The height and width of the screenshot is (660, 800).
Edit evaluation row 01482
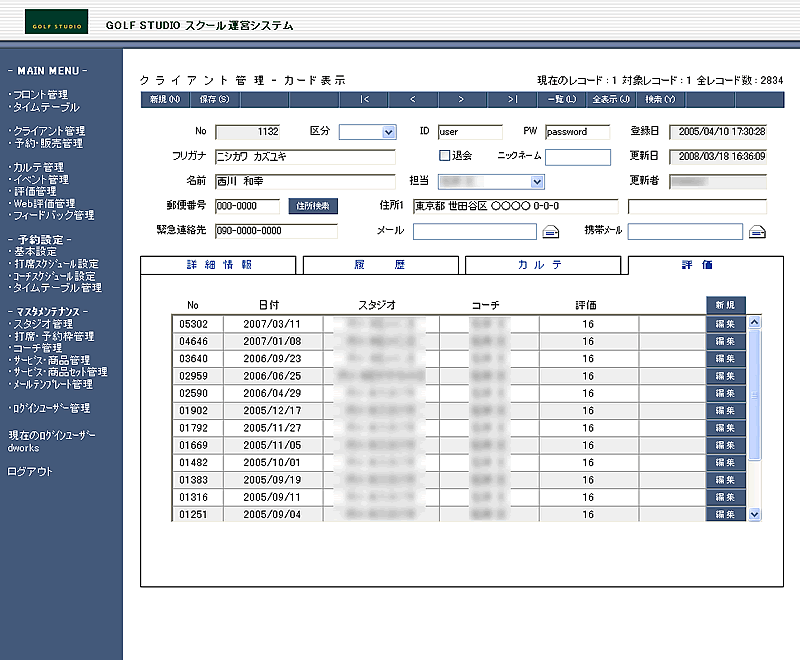726,463
